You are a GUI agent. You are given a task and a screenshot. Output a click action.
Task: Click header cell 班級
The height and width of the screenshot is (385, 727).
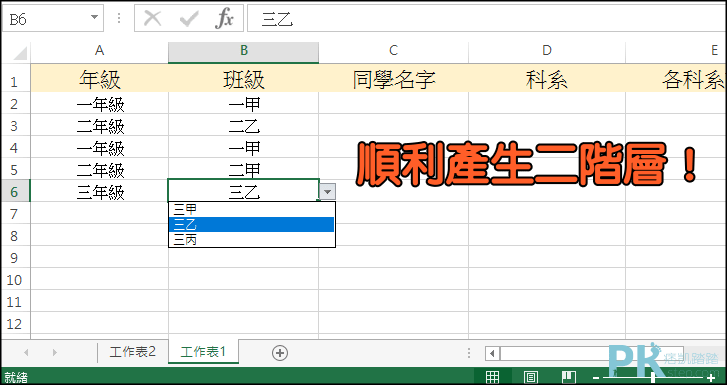click(244, 79)
